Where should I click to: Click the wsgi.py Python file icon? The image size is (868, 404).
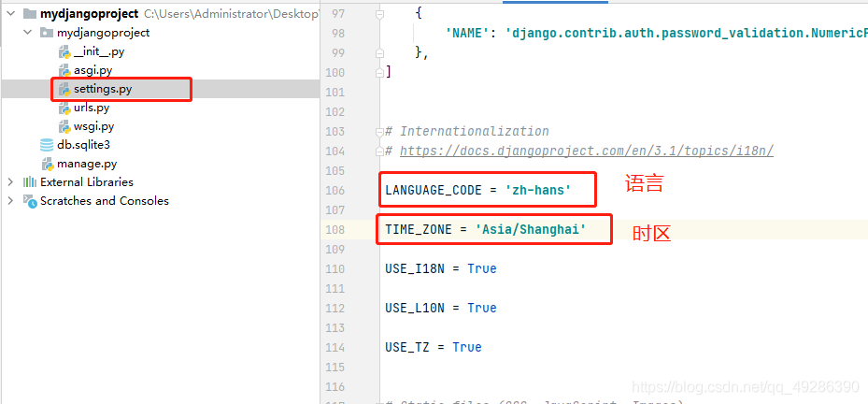click(x=64, y=126)
